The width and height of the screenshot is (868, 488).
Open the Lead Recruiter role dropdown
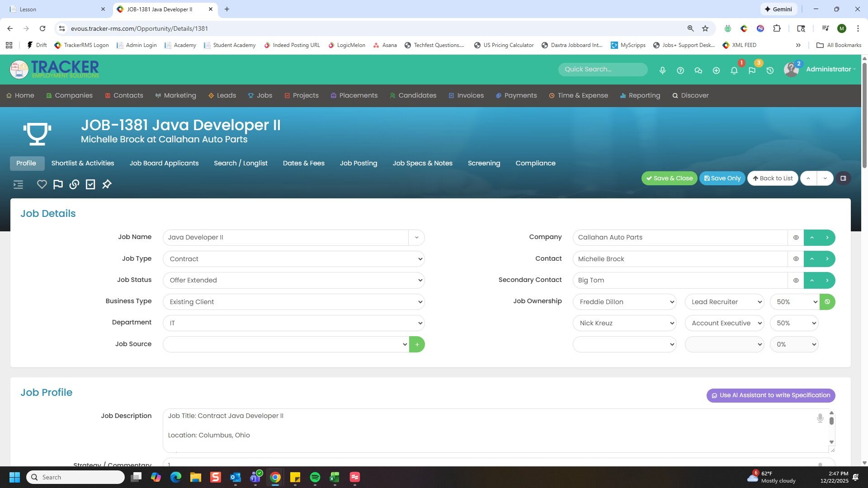click(724, 302)
